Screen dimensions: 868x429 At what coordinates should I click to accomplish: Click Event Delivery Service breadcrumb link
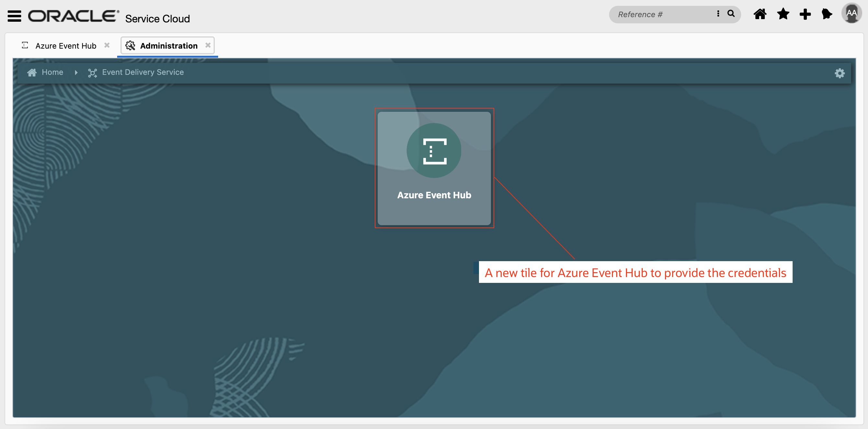pyautogui.click(x=143, y=72)
